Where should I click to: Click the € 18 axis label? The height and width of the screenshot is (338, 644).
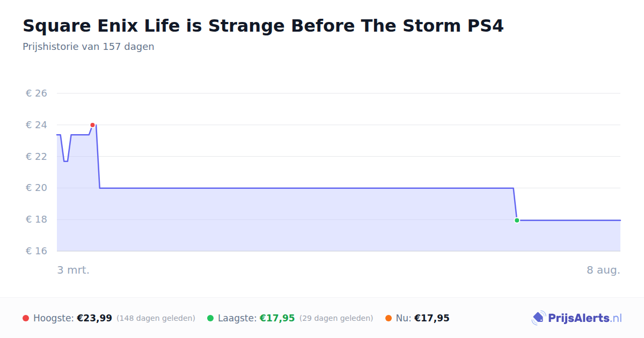click(36, 220)
